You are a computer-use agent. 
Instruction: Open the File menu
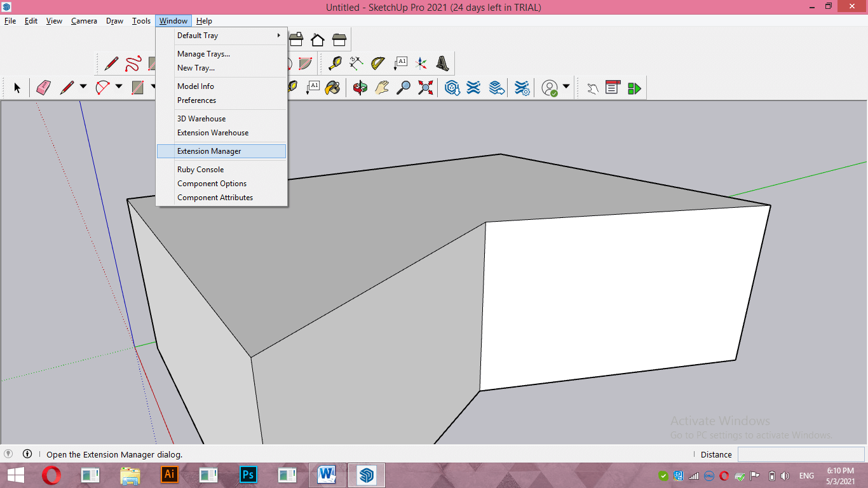[10, 21]
